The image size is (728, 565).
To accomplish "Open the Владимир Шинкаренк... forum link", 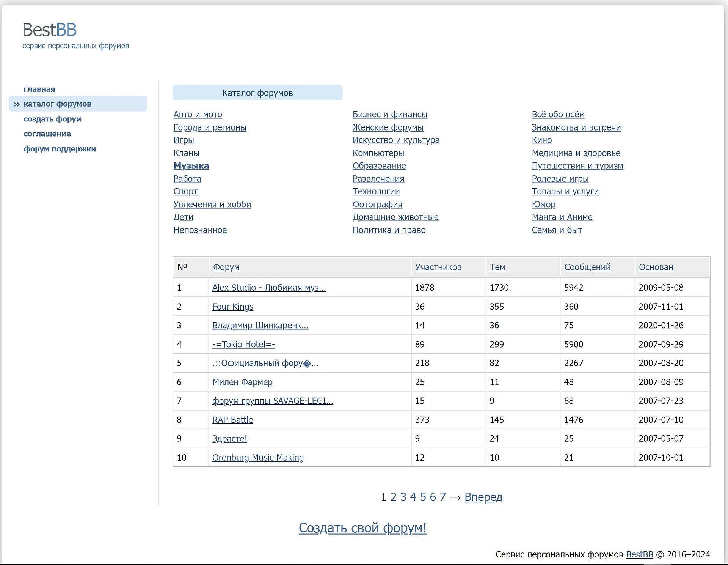I will pos(260,326).
